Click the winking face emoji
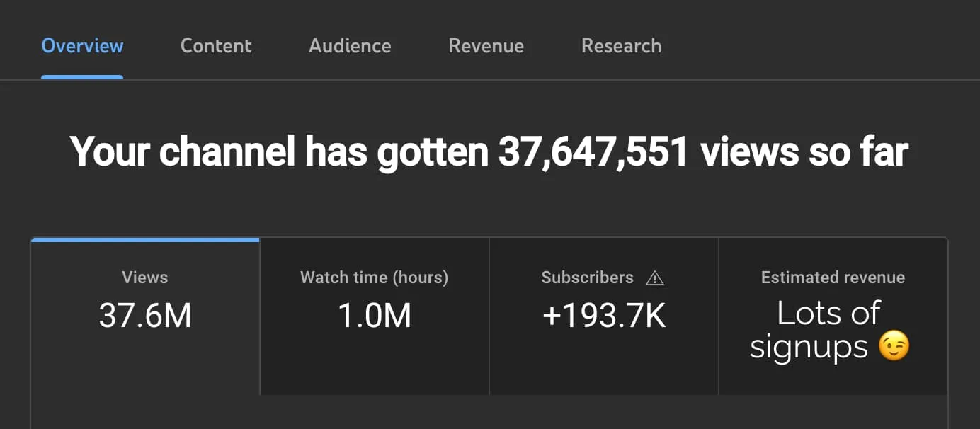The width and height of the screenshot is (980, 429). [x=894, y=347]
